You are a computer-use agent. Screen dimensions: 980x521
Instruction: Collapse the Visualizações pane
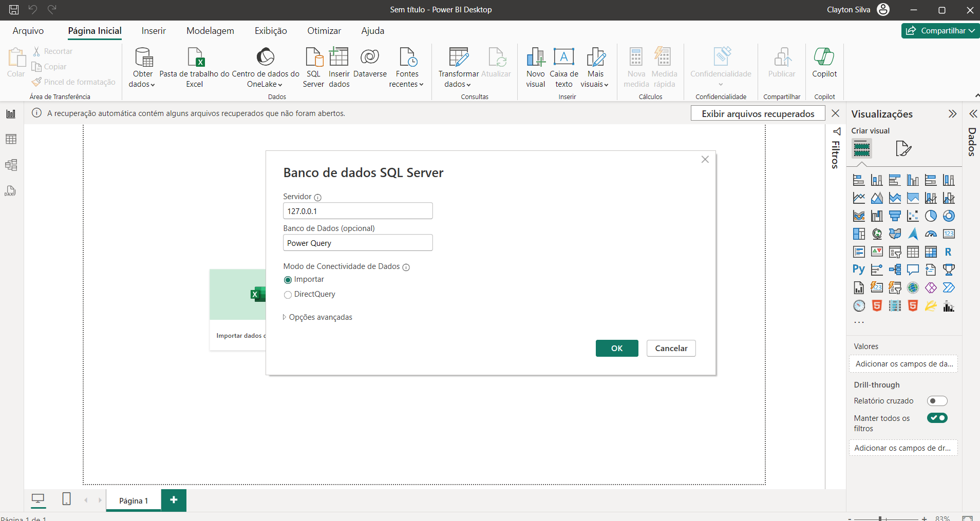pos(952,114)
